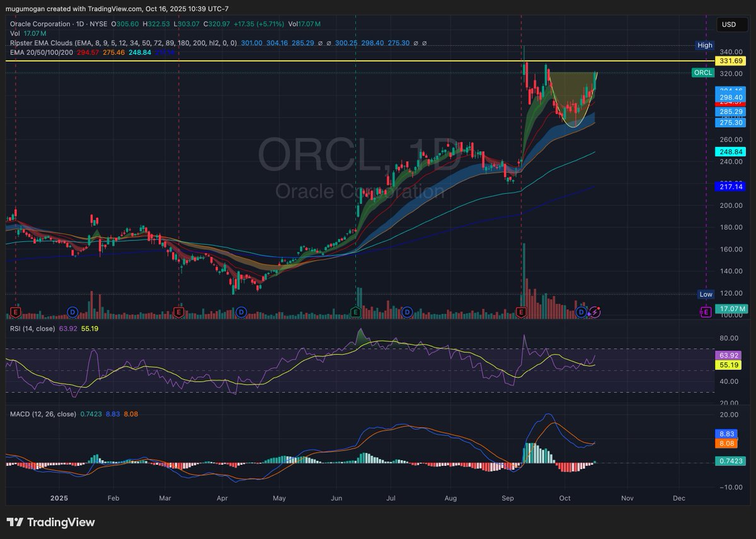
Task: Click the purple lightning event icon in October
Action: [595, 312]
